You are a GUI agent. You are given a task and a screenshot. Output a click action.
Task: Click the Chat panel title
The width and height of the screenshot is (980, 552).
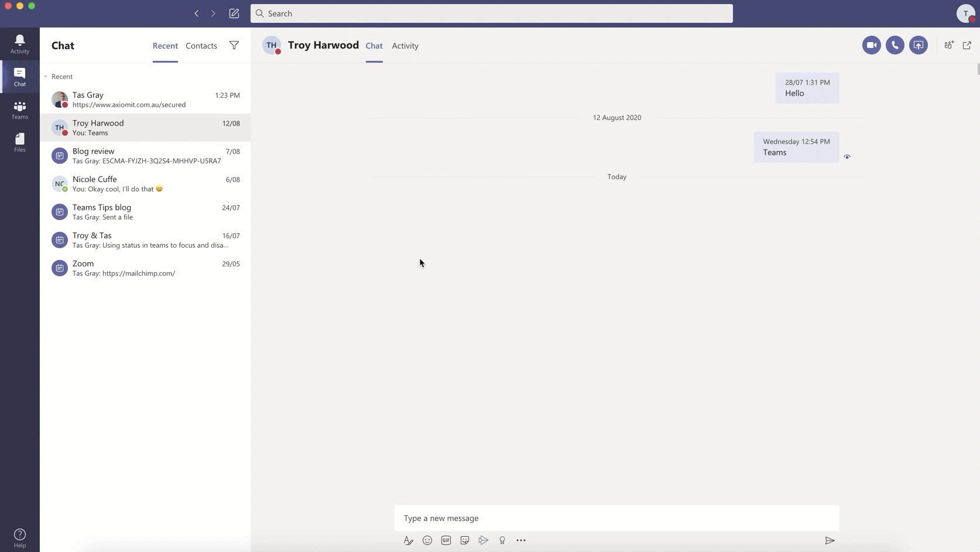click(63, 46)
